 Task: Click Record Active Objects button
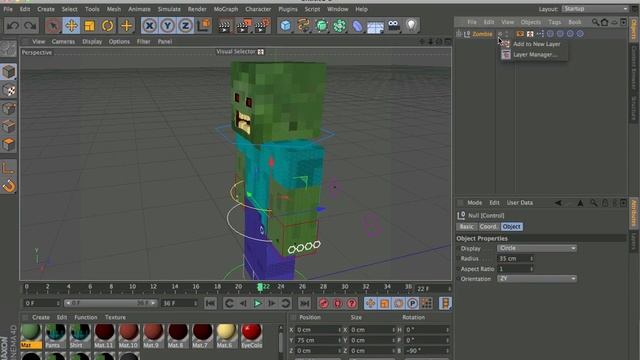[x=324, y=303]
